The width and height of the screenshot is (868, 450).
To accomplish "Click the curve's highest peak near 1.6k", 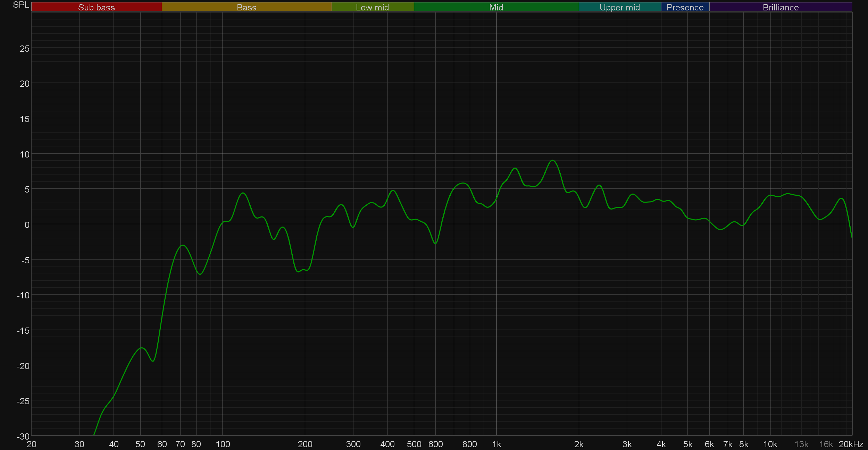I will coord(552,160).
